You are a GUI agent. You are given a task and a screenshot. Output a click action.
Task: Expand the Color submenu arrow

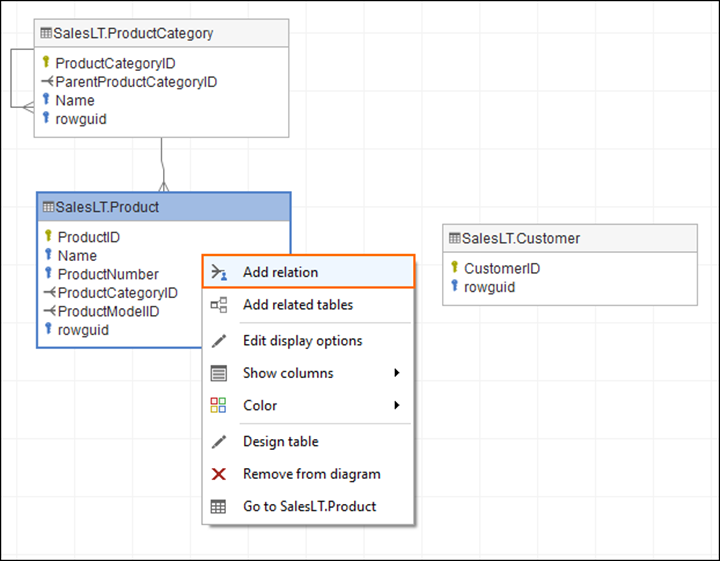pyautogui.click(x=397, y=405)
